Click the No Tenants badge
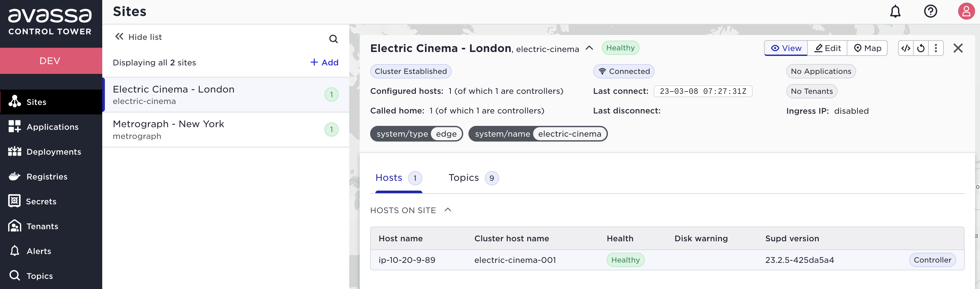Viewport: 980px width, 289px height. point(811,91)
